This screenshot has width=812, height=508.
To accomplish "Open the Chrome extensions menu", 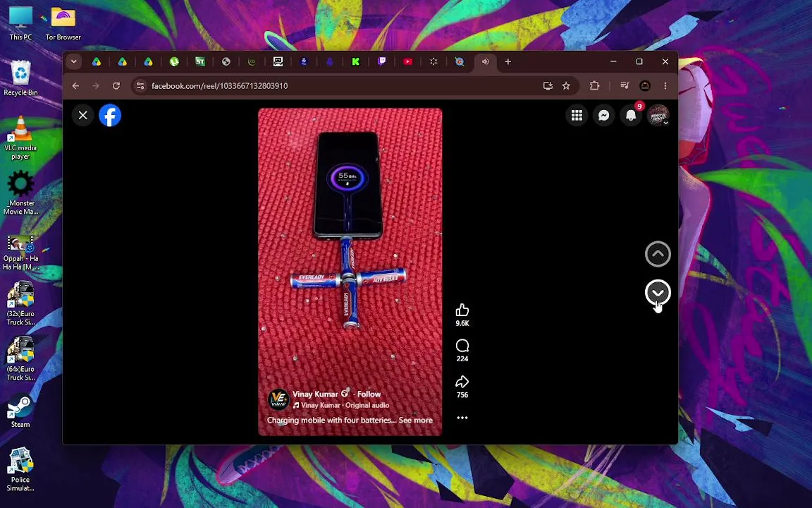I will coord(594,85).
